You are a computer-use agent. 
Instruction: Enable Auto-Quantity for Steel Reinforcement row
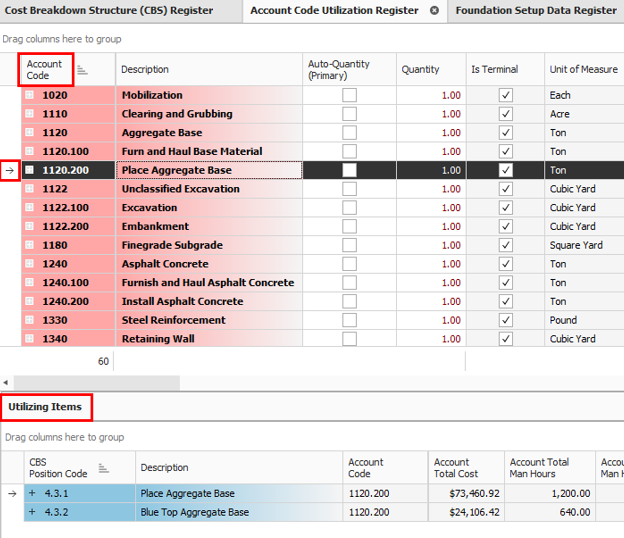tap(349, 320)
